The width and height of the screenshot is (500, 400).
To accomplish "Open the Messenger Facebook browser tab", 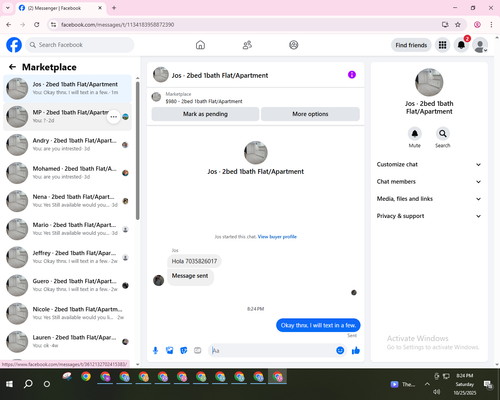I will pos(61,8).
